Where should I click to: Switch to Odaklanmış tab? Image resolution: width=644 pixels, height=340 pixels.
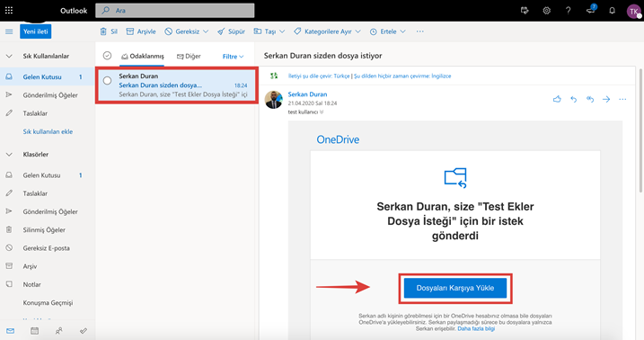coord(143,57)
